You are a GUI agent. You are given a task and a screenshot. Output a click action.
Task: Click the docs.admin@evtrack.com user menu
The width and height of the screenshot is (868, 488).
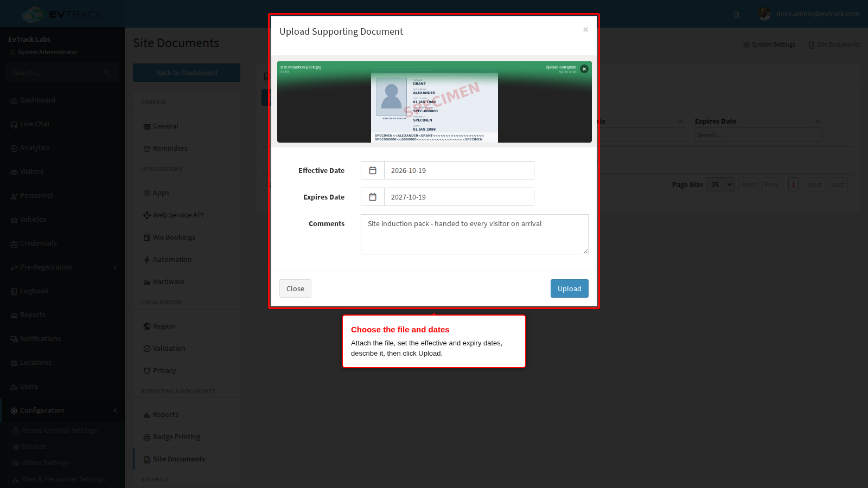pyautogui.click(x=809, y=14)
